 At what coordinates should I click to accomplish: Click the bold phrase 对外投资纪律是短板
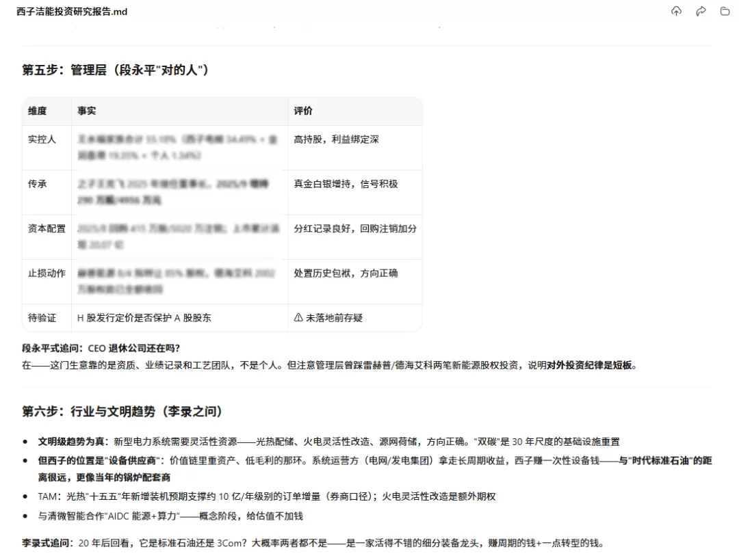point(589,366)
